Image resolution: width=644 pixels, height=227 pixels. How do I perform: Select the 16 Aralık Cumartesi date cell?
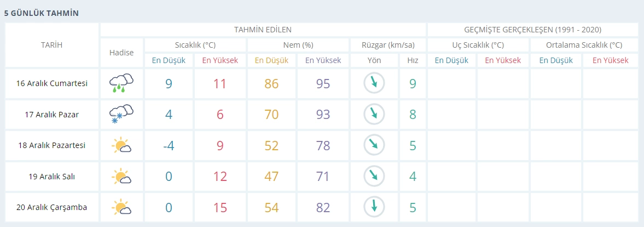pos(52,83)
